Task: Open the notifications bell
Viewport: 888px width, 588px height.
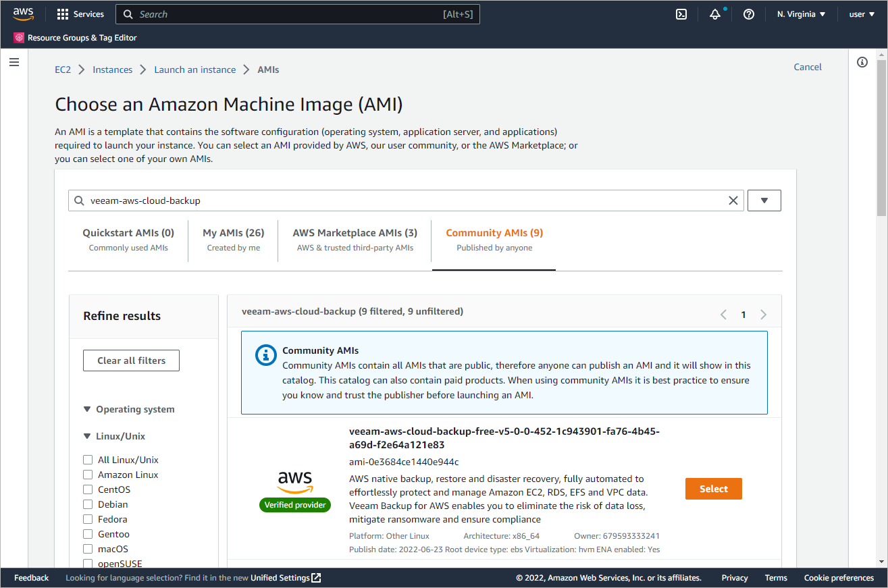Action: [715, 14]
